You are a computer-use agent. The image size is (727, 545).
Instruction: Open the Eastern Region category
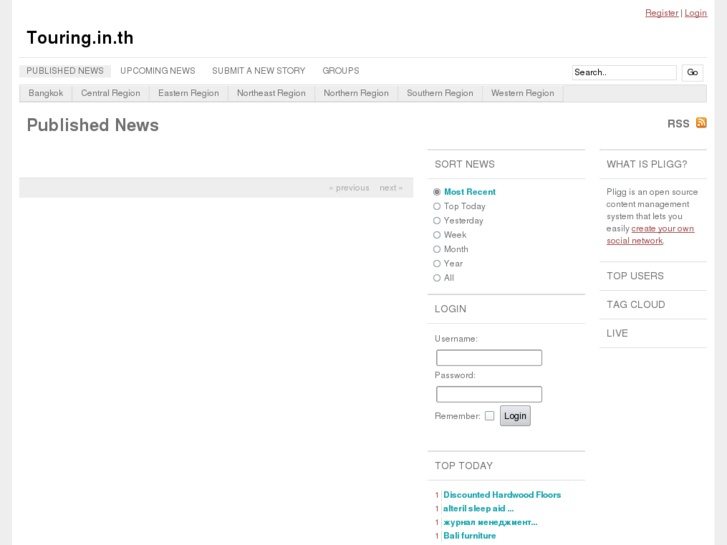point(189,93)
